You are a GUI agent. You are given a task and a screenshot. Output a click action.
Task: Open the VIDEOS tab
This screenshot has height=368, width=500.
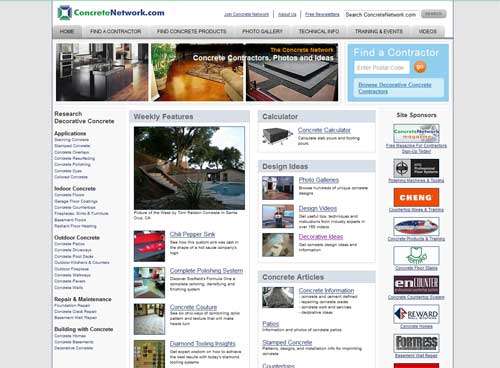(428, 31)
